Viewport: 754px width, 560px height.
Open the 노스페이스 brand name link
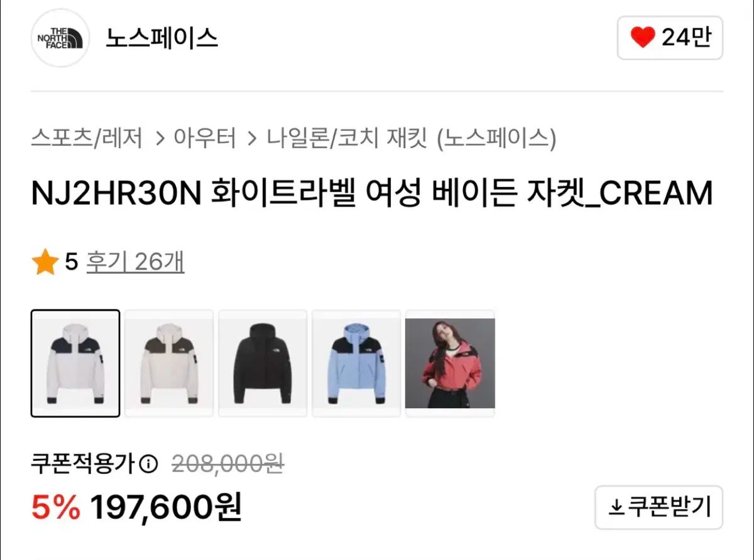click(x=161, y=38)
